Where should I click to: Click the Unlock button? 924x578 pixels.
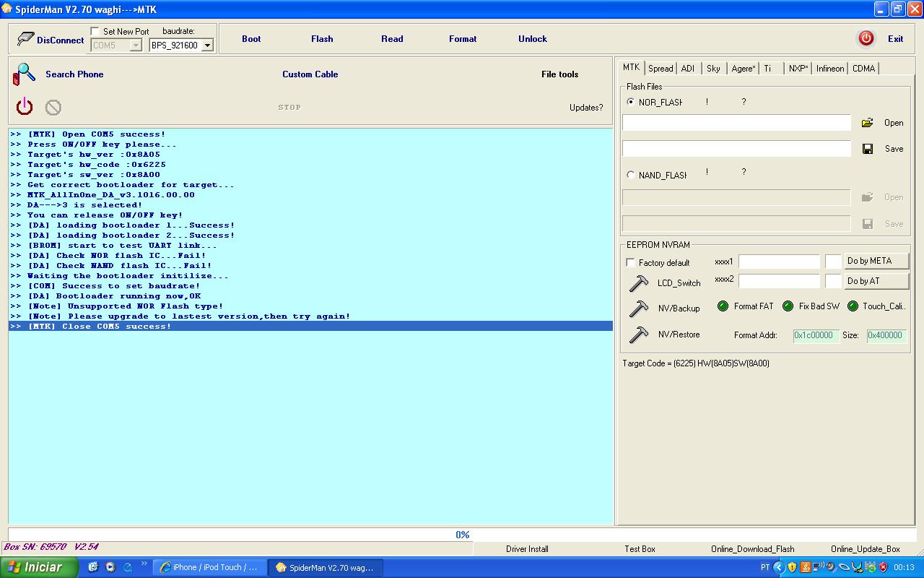click(x=533, y=39)
